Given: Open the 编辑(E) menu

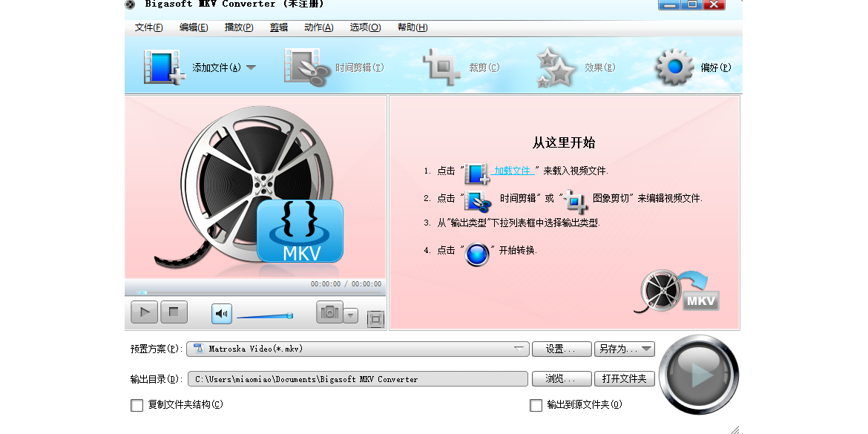Looking at the screenshot, I should point(193,27).
